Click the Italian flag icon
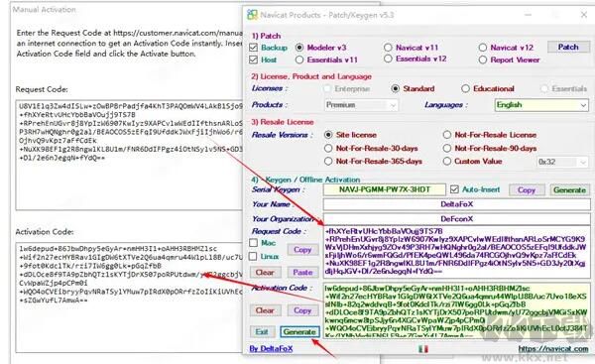 [423, 348]
